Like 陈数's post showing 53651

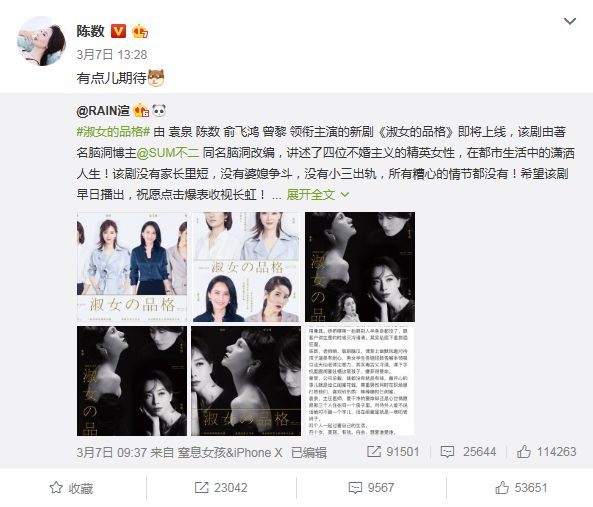point(521,488)
